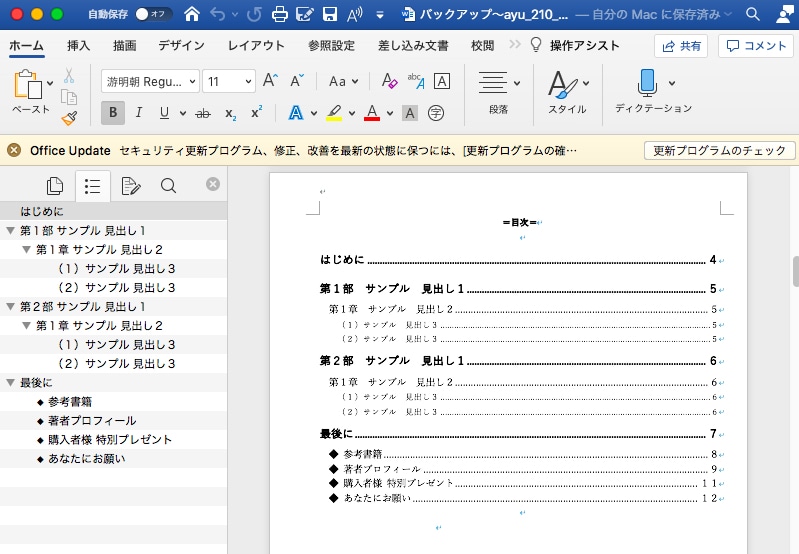This screenshot has height=554, width=799.
Task: Apply character shading icon
Action: [410, 113]
